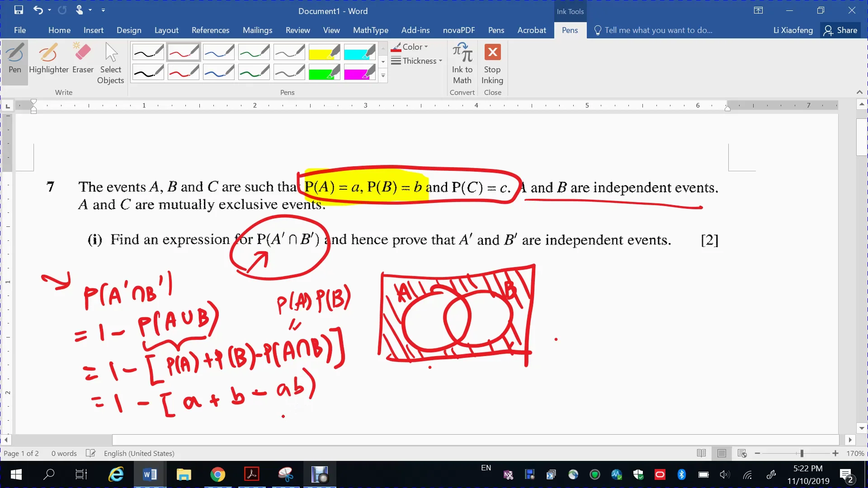Click the zoom in plus button
This screenshot has height=488, width=868.
[835, 453]
